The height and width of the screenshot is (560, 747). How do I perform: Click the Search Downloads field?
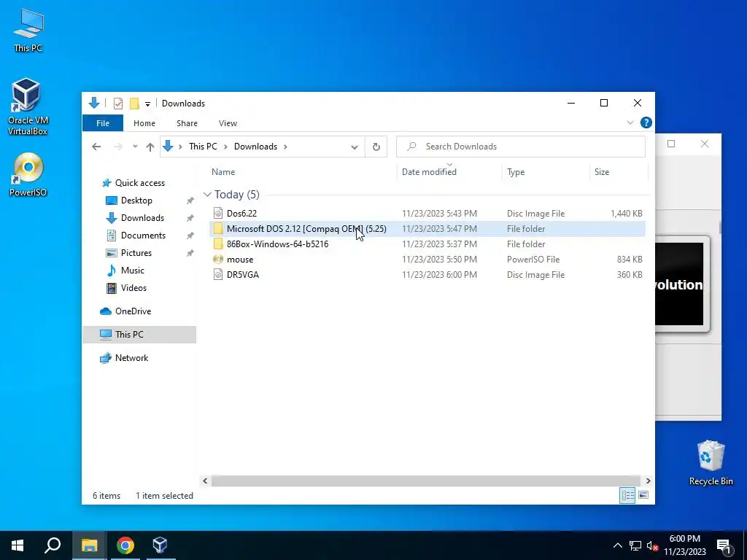(521, 147)
